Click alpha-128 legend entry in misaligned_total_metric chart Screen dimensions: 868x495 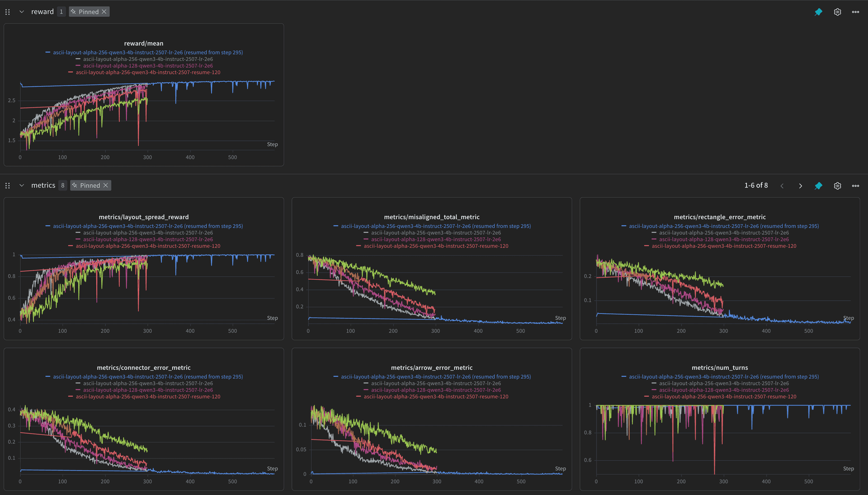(x=435, y=239)
